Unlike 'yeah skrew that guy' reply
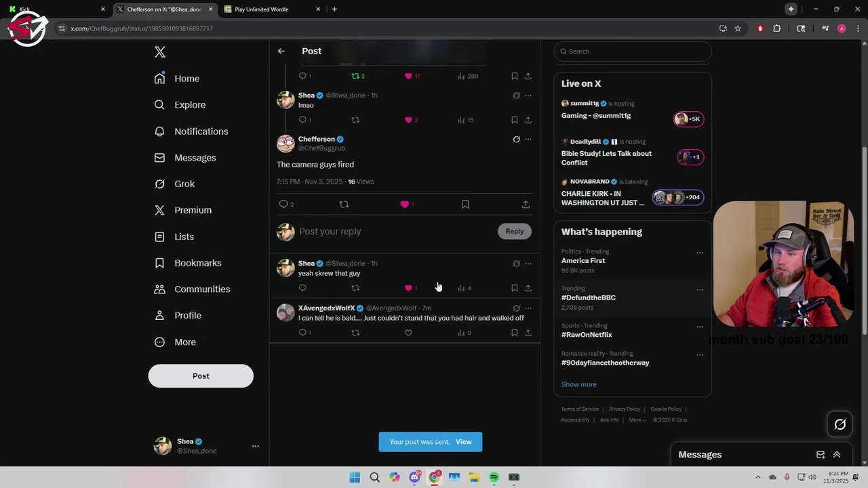The height and width of the screenshot is (488, 868). 408,288
